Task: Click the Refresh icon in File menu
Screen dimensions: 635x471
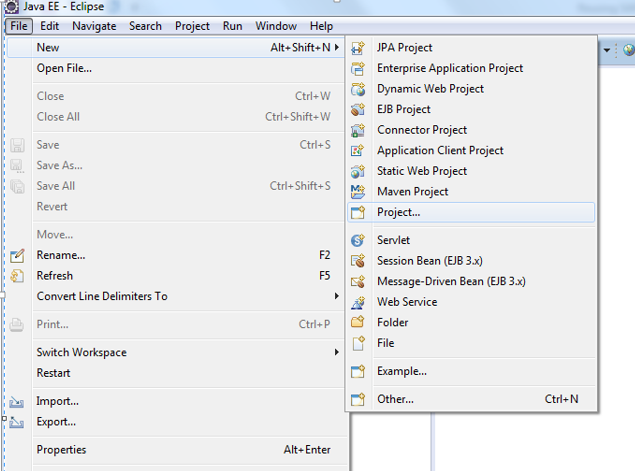Action: (17, 276)
